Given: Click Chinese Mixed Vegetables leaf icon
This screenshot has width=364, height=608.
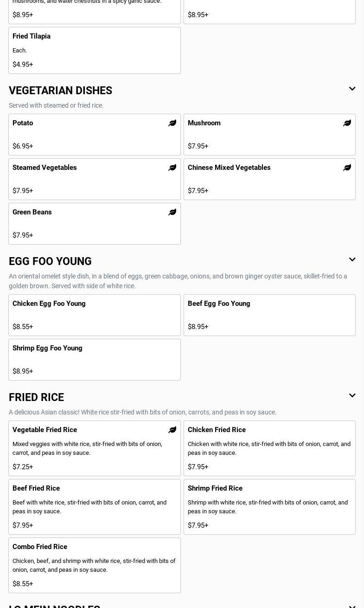Looking at the screenshot, I should [x=347, y=168].
